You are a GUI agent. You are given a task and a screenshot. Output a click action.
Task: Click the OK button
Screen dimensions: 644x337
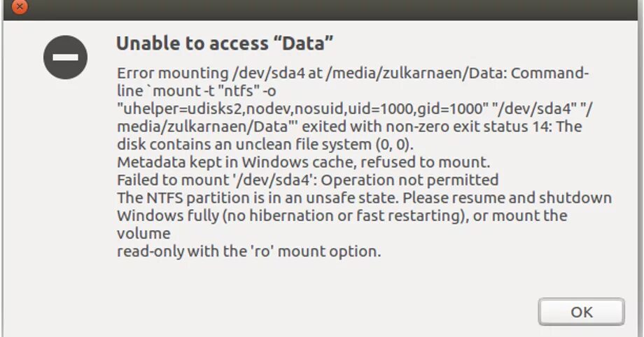coord(581,312)
